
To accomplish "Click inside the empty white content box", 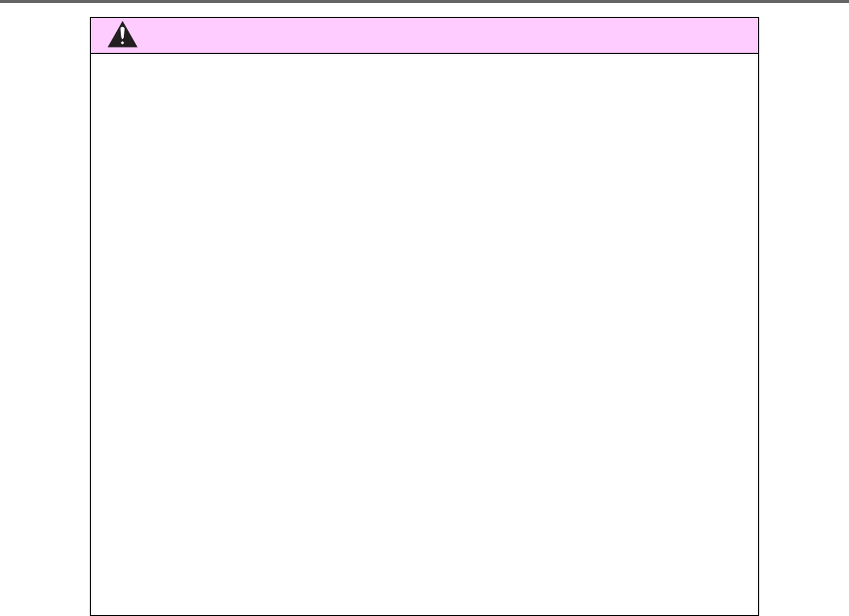I will pos(424,334).
